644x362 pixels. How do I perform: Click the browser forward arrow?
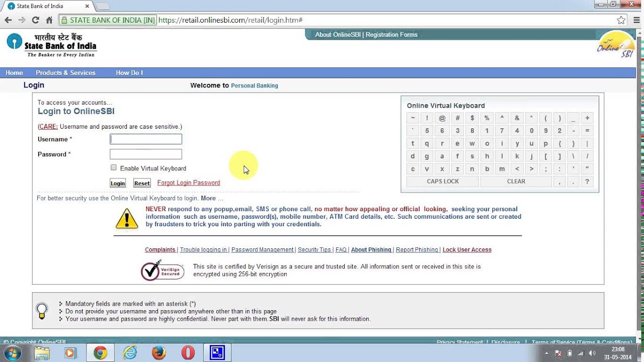point(22,20)
